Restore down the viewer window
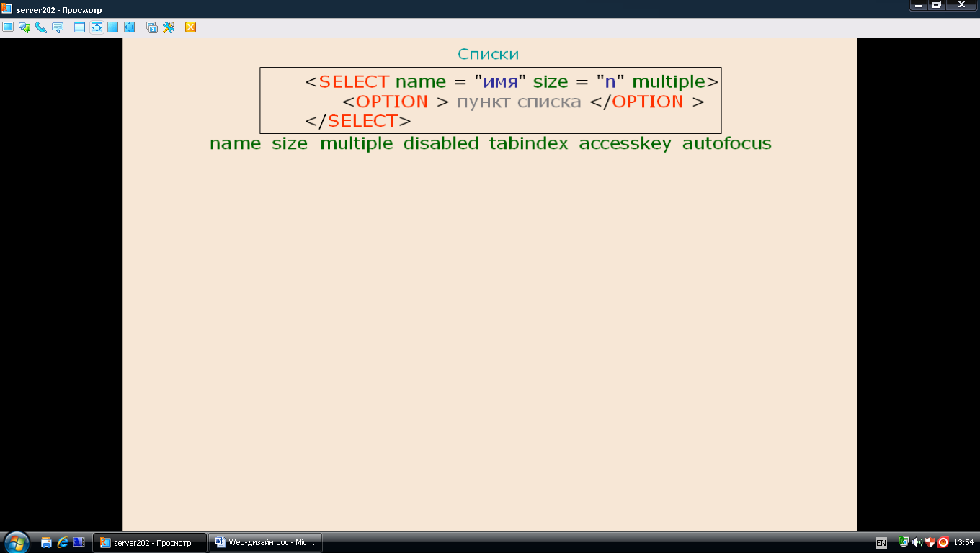Viewport: 980px width, 553px height. 937,5
